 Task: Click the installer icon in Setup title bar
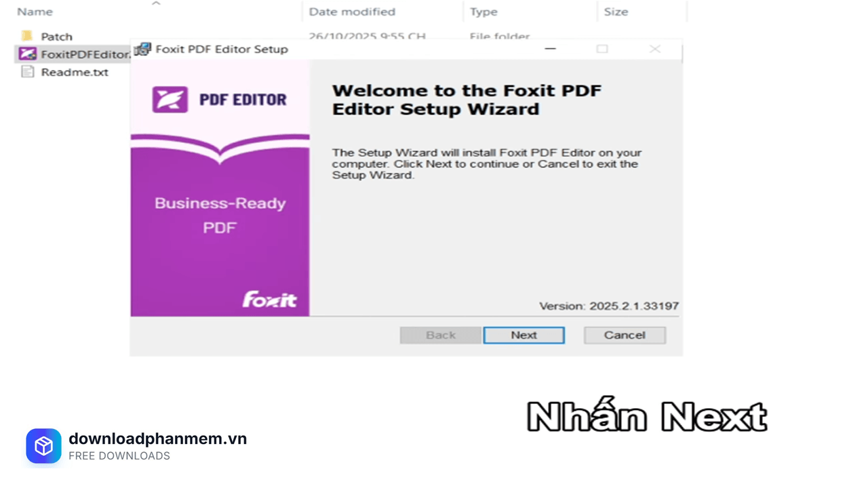pos(142,49)
